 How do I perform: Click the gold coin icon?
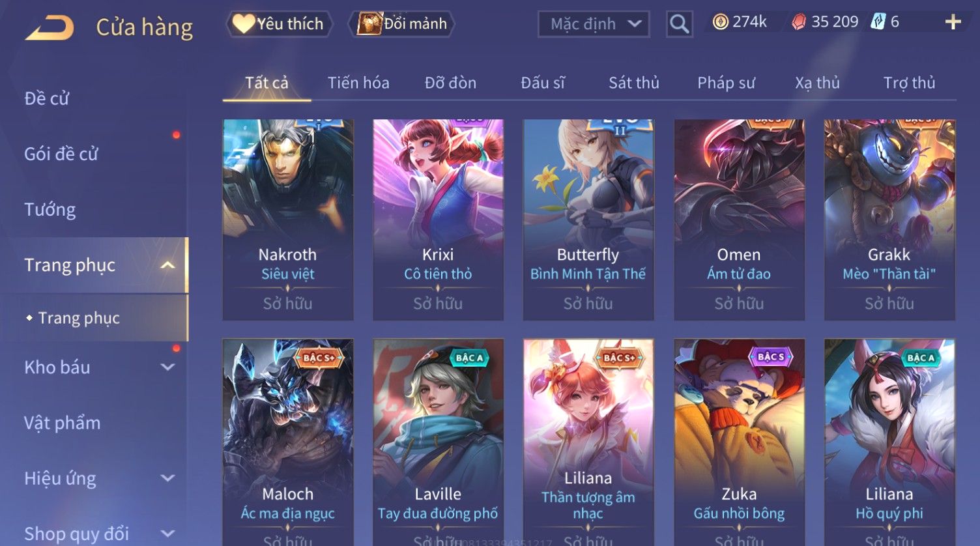[x=720, y=22]
